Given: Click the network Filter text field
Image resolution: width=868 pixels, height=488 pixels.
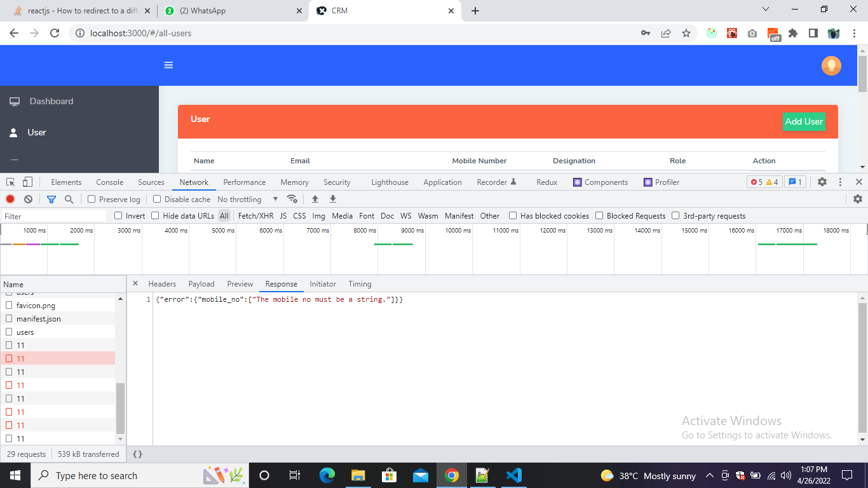Looking at the screenshot, I should click(x=54, y=216).
